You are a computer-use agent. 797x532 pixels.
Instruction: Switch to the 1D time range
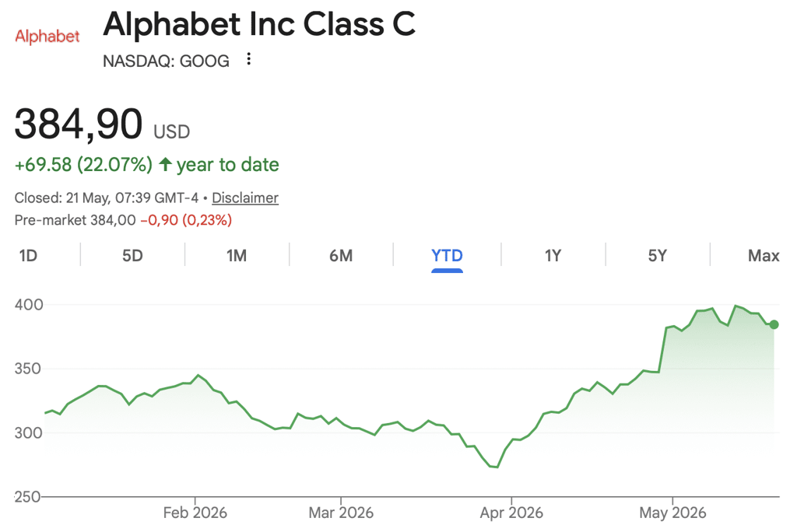(x=29, y=256)
